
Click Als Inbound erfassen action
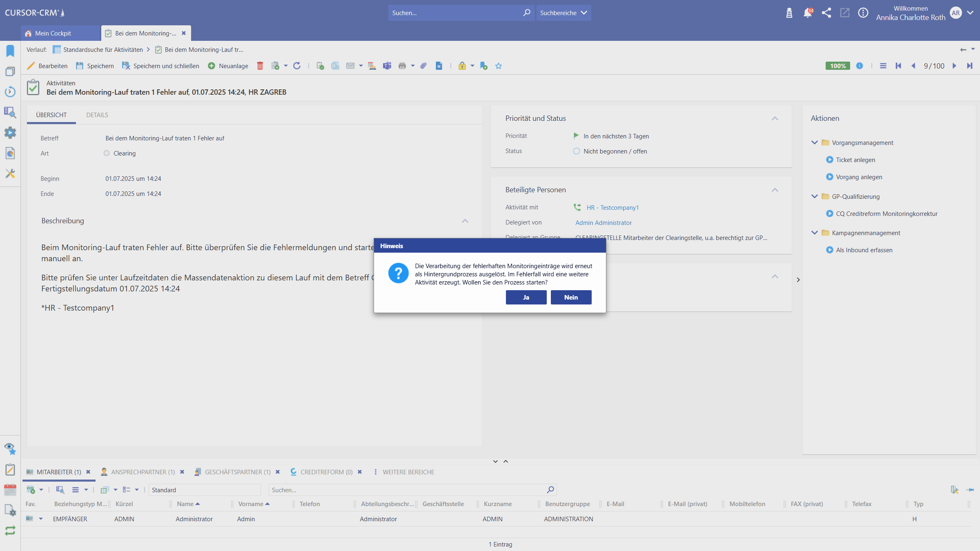coord(860,250)
